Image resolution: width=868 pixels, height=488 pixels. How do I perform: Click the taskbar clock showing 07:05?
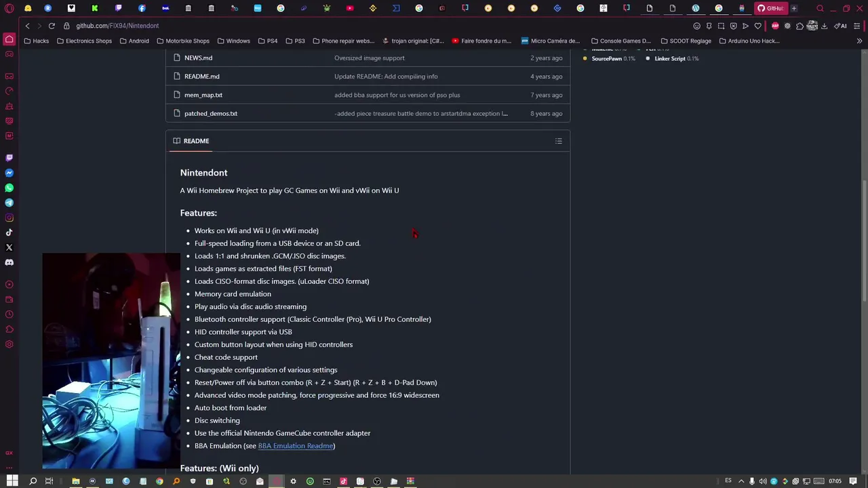[835, 481]
